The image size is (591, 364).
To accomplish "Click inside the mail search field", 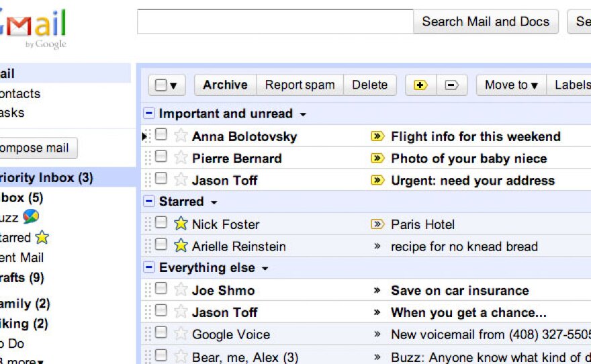I will [275, 21].
